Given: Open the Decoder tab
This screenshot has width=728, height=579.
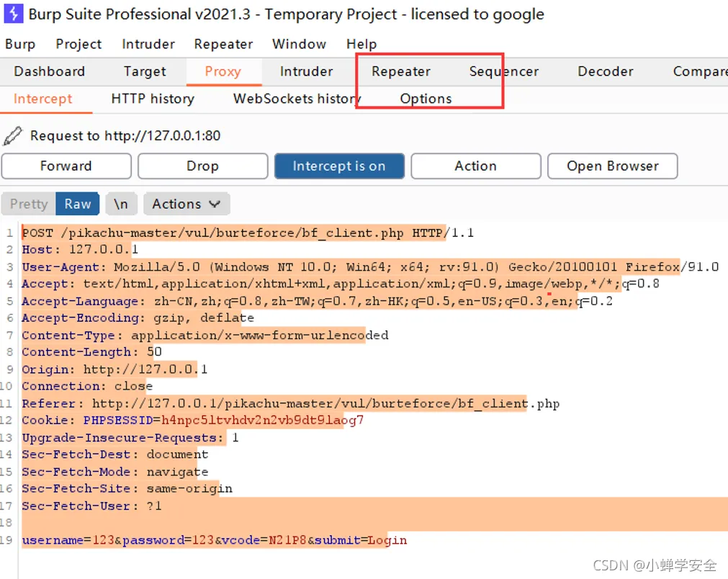Looking at the screenshot, I should pyautogui.click(x=605, y=71).
